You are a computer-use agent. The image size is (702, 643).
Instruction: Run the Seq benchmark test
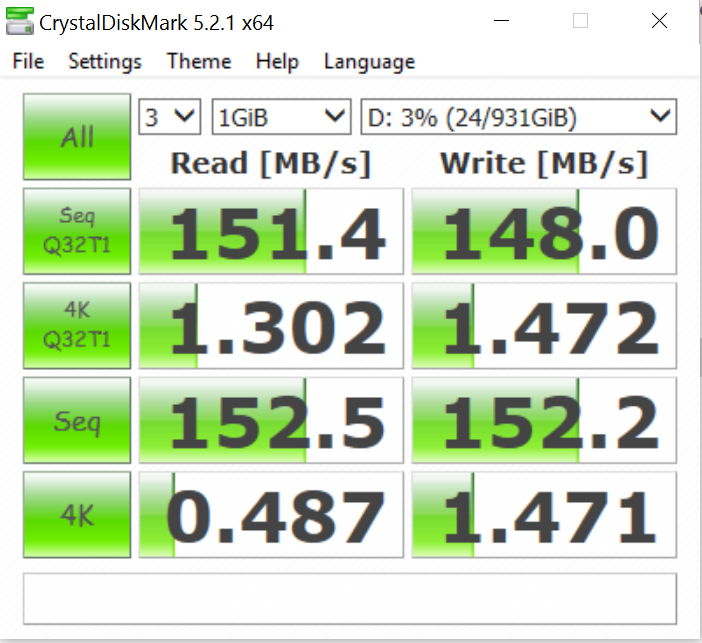click(x=77, y=420)
